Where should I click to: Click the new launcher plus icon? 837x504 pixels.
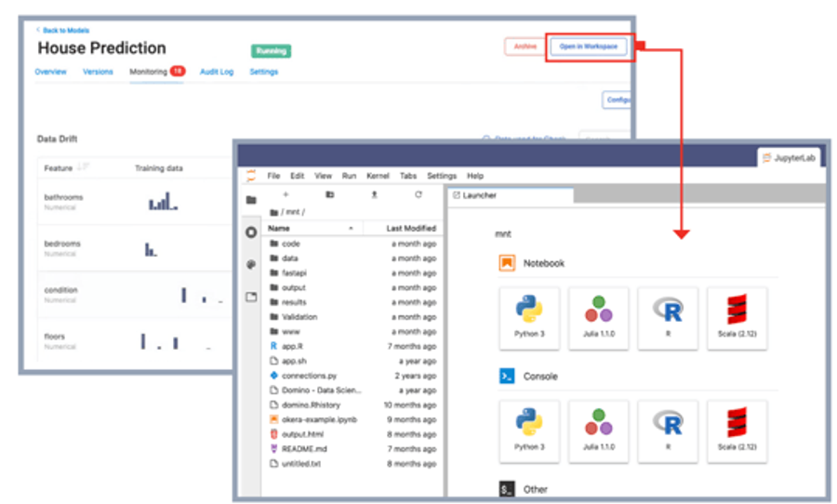(286, 194)
